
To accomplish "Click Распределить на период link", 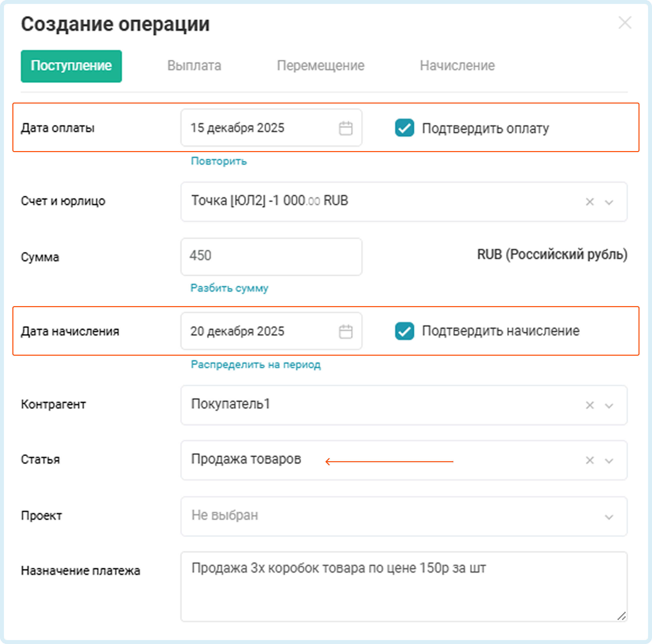I will (255, 364).
